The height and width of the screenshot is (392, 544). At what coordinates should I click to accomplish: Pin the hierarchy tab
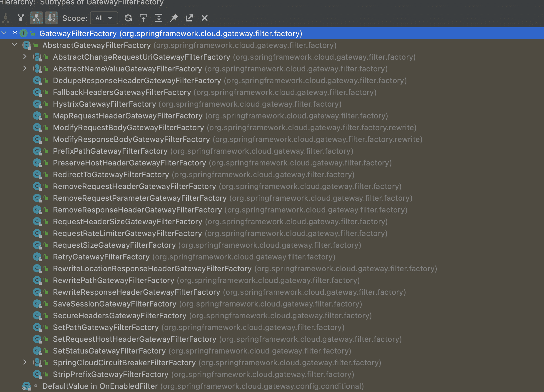tap(174, 18)
